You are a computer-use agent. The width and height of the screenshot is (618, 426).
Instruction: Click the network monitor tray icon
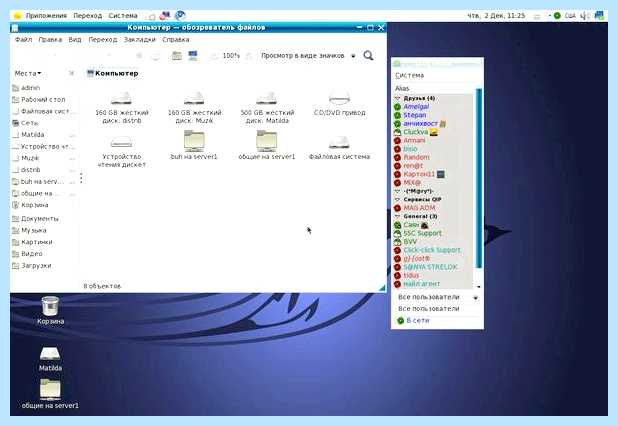click(599, 16)
